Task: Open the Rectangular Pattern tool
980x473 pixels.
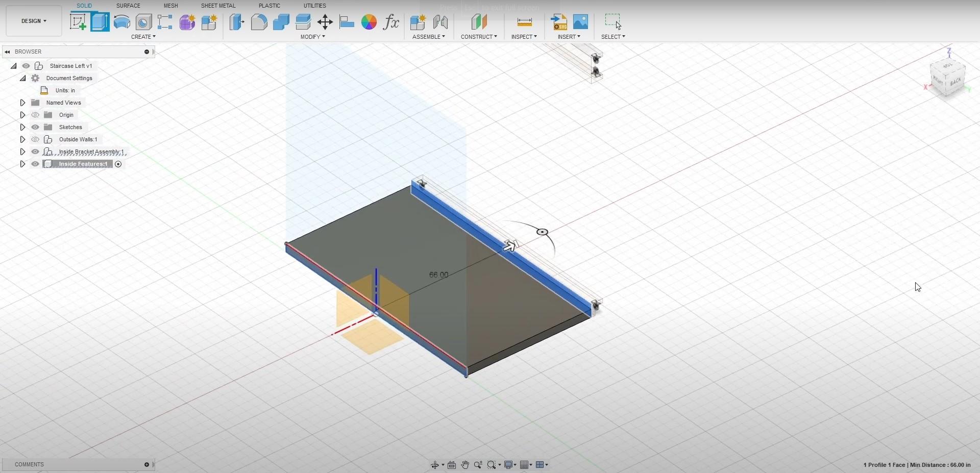Action: click(x=165, y=22)
